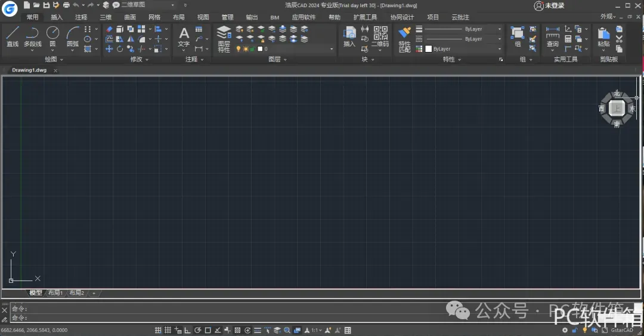Toggle snap mode in status bar
Image resolution: width=644 pixels, height=336 pixels.
pyautogui.click(x=158, y=330)
